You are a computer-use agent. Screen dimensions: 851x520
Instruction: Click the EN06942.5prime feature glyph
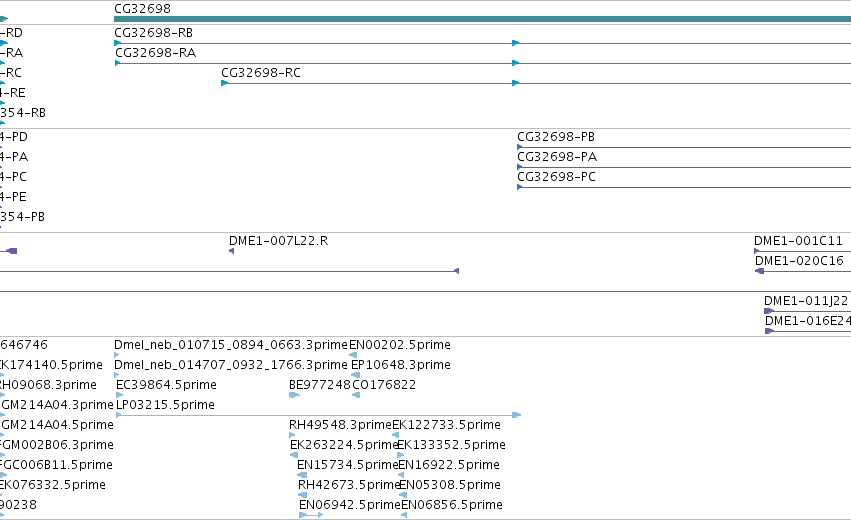pyautogui.click(x=311, y=515)
